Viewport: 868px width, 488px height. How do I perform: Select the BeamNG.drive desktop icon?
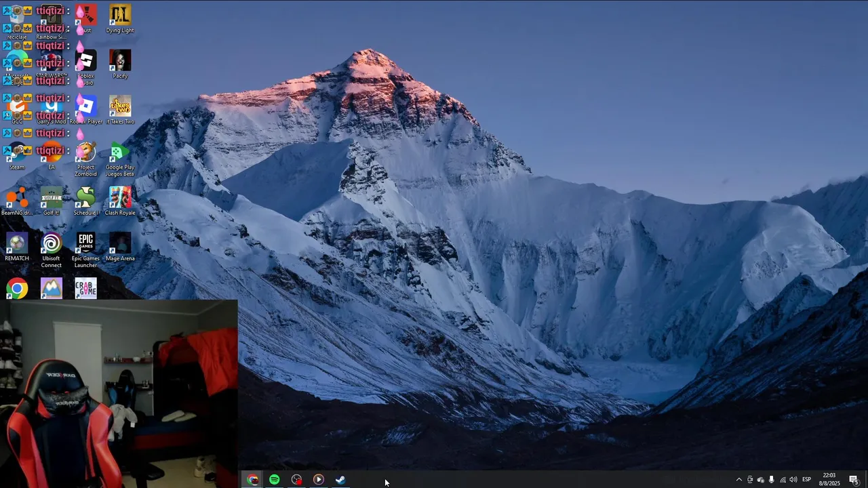[x=17, y=201]
